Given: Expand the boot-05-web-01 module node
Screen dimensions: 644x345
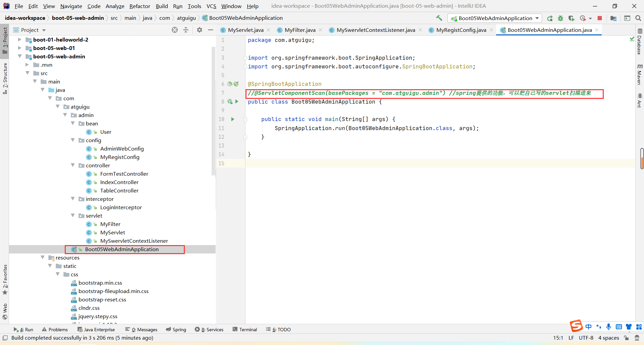Looking at the screenshot, I should tap(20, 48).
